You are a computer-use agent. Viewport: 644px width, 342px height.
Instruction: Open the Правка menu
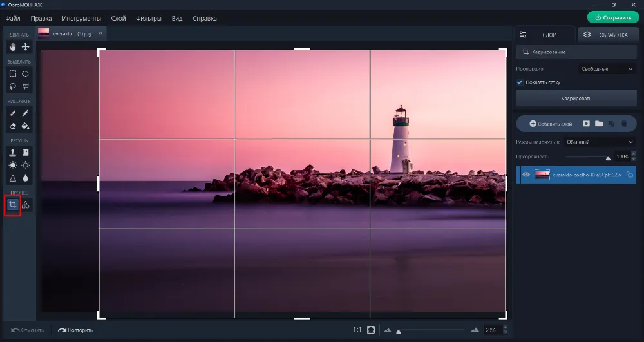[x=41, y=19]
